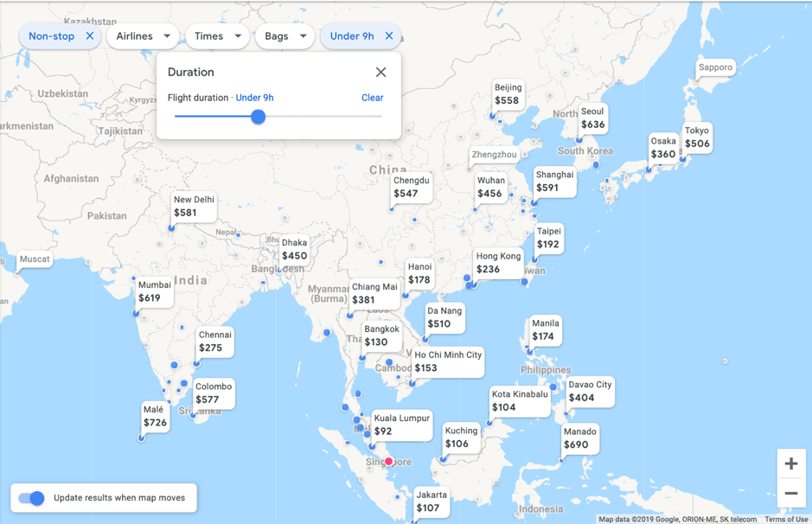812x524 pixels.
Task: Click Clear in the Duration panel
Action: pyautogui.click(x=372, y=98)
